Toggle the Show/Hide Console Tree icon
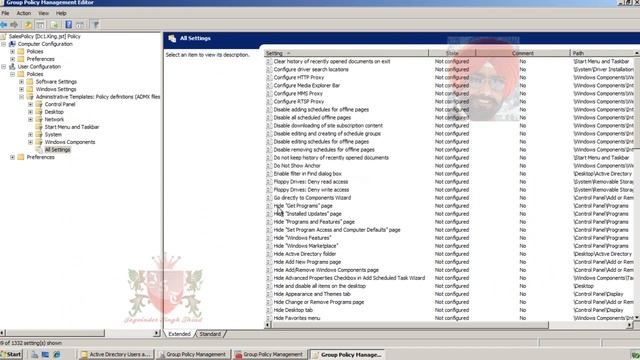 (x=40, y=25)
